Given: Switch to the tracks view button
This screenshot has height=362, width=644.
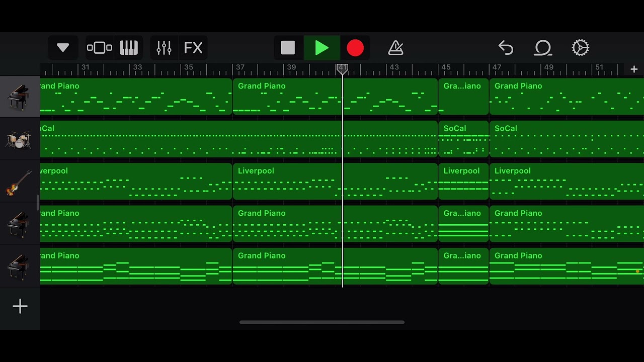Looking at the screenshot, I should [100, 48].
